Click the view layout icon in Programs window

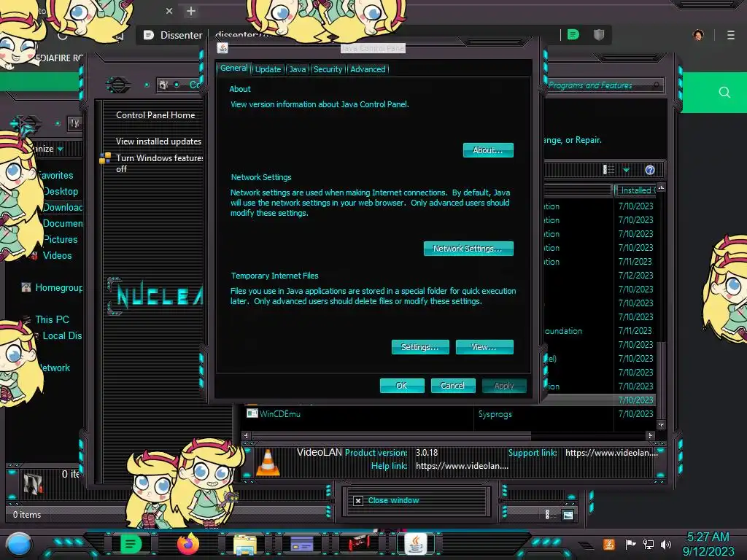click(x=608, y=169)
